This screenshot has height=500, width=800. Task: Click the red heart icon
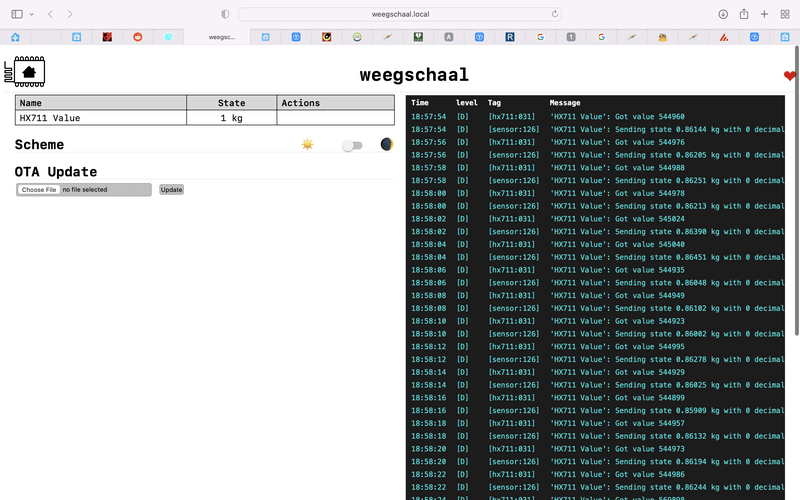point(790,76)
